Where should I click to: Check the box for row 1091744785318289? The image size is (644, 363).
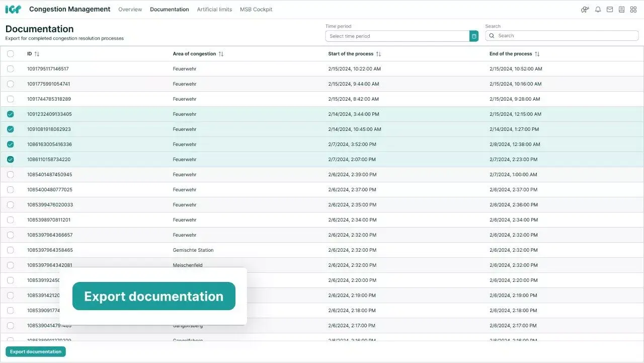pyautogui.click(x=11, y=99)
